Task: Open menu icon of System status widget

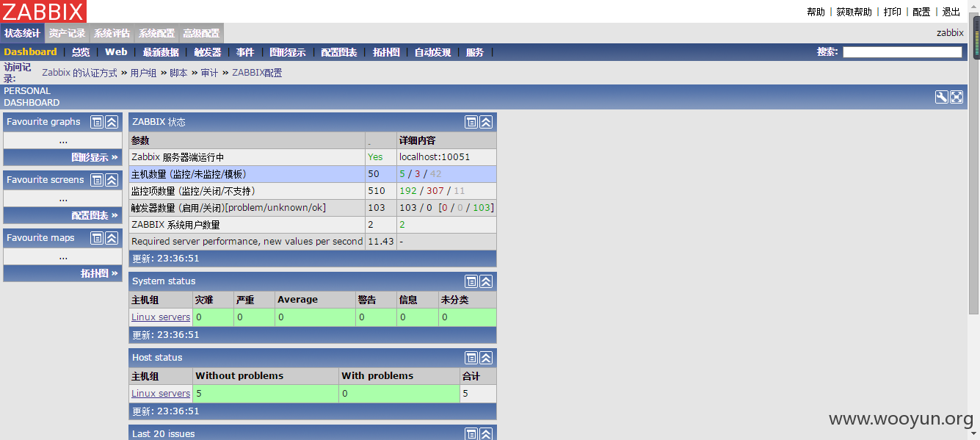Action: point(471,281)
